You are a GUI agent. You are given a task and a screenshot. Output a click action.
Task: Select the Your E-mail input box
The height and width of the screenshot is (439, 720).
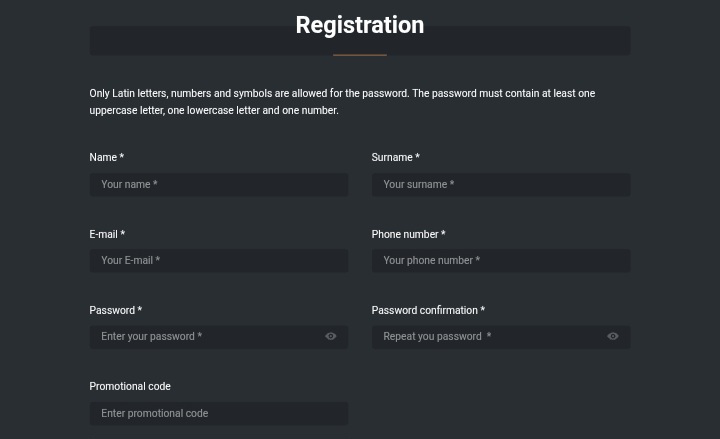(218, 261)
